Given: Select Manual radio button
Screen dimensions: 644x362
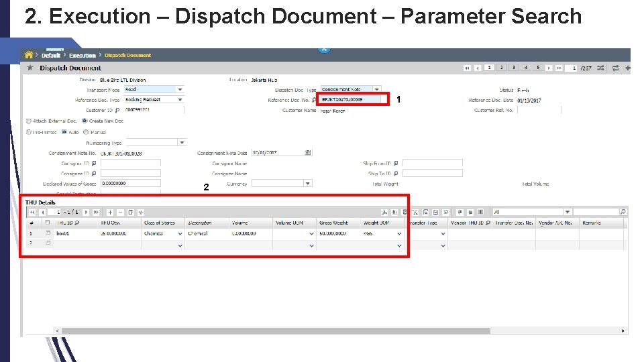Looking at the screenshot, I should [87, 132].
